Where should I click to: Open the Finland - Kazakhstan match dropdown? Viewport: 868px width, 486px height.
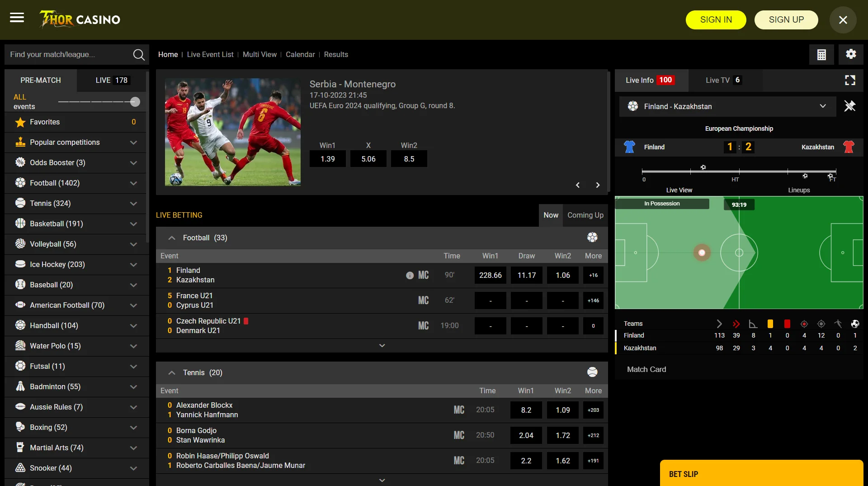coord(727,106)
